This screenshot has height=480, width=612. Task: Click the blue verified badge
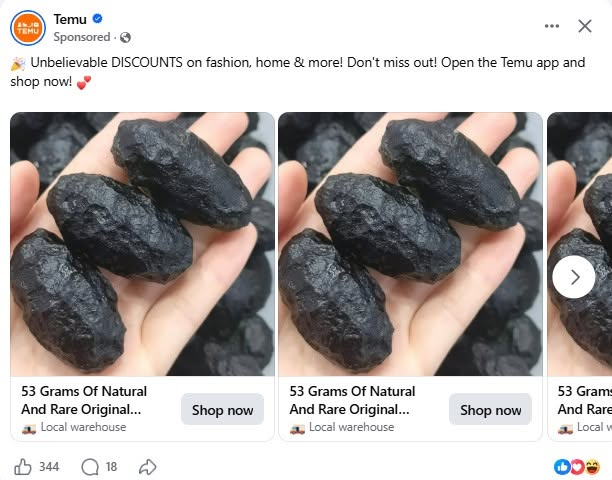tap(97, 18)
